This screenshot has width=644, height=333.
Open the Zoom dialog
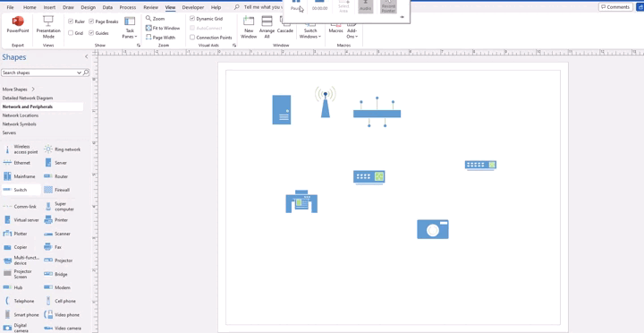coord(156,19)
